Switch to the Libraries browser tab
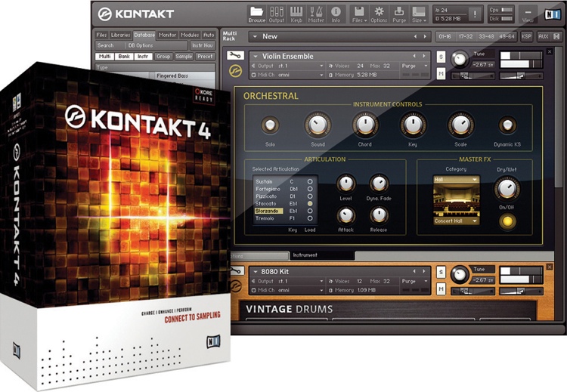This screenshot has width=567, height=392. (121, 35)
